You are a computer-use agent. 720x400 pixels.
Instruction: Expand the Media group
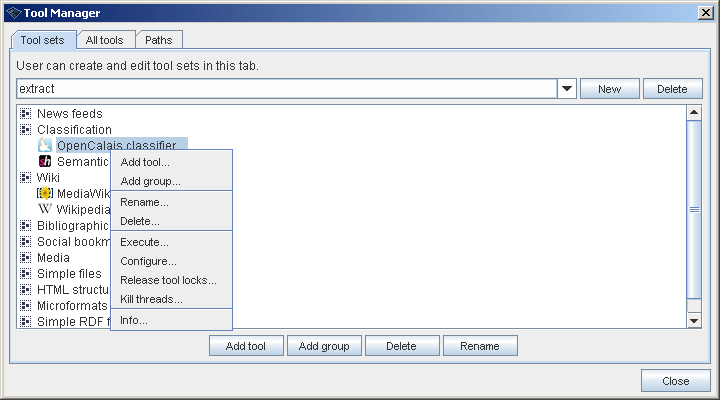(x=26, y=258)
